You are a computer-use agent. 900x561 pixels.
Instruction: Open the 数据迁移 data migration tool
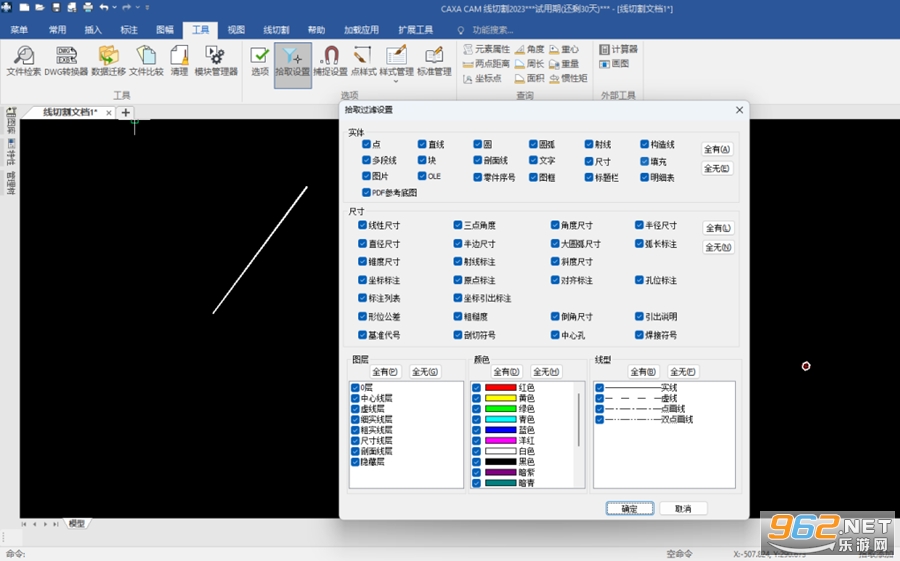coord(108,61)
